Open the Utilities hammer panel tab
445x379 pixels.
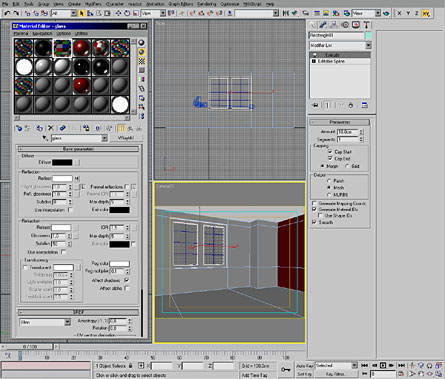tap(366, 25)
